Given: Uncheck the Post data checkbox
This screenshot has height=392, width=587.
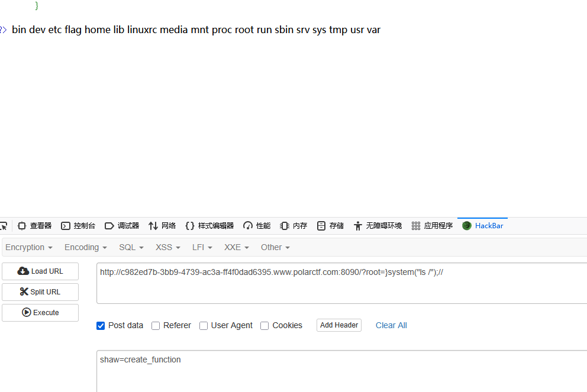Looking at the screenshot, I should tap(101, 326).
